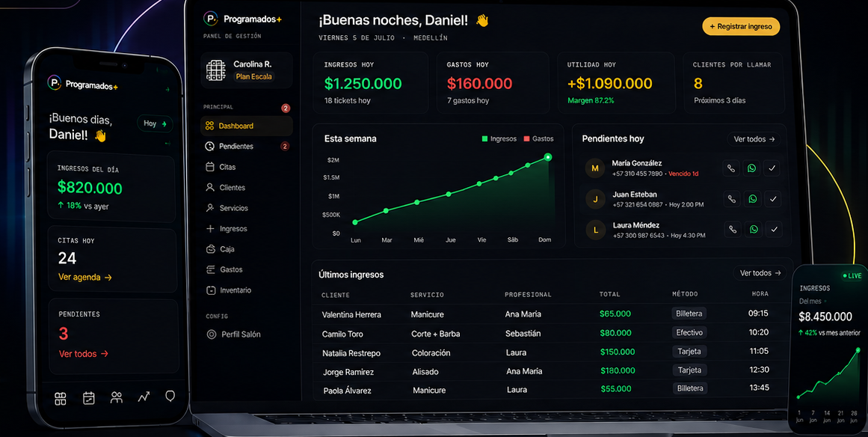
Task: Click Ver todos link on phone
Action: click(x=84, y=354)
